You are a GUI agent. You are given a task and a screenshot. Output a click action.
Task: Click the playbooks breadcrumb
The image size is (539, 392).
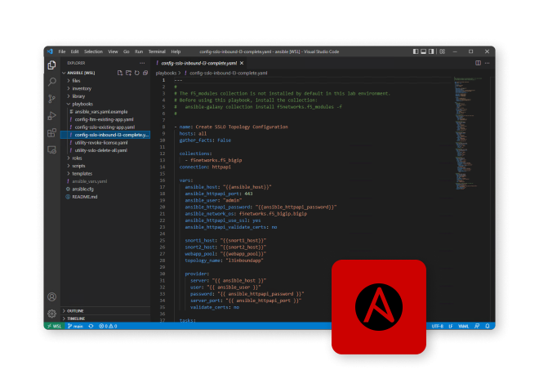tap(166, 73)
